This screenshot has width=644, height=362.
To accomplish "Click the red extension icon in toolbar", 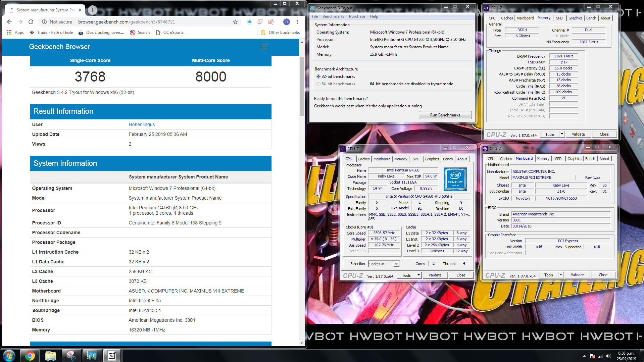I will 271,22.
